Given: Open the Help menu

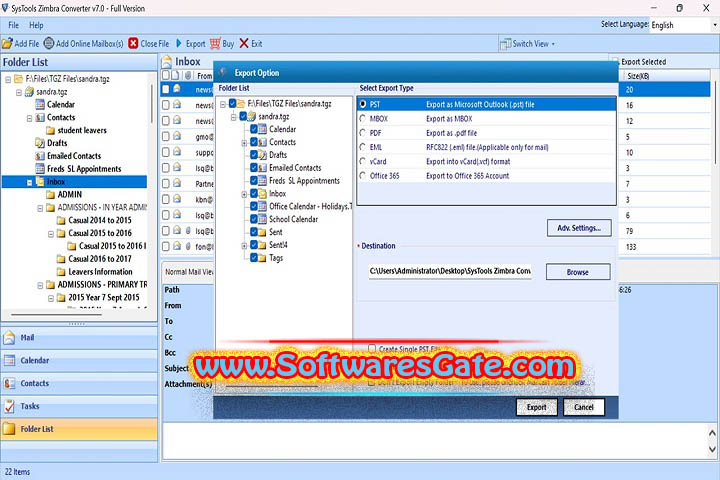Looking at the screenshot, I should point(36,25).
